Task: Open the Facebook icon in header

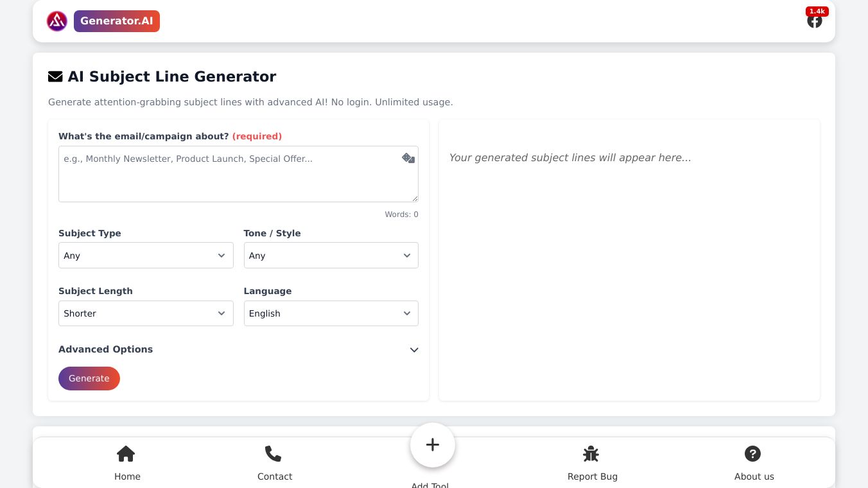Action: 814,22
